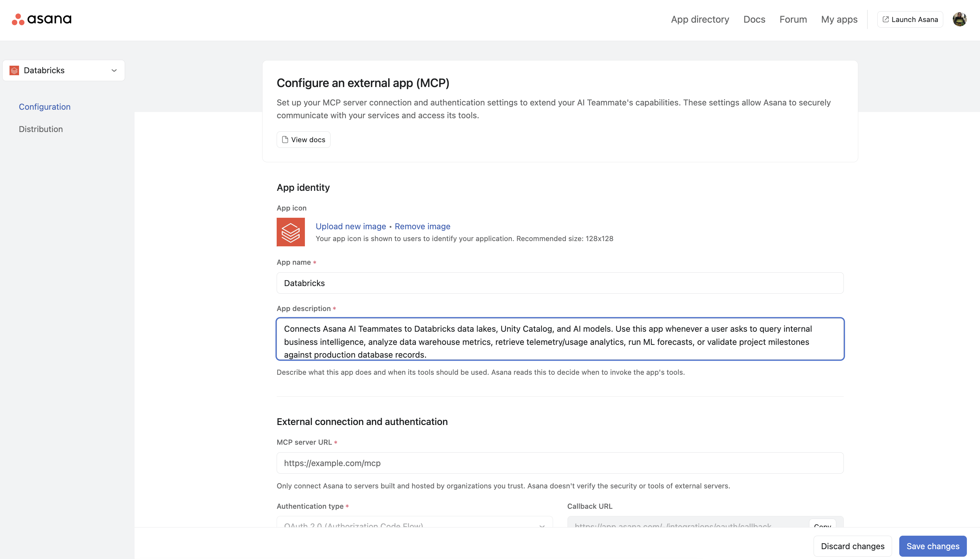Image resolution: width=980 pixels, height=559 pixels.
Task: Click the 'Recommended size: 128x128' hint text
Action: (x=565, y=238)
